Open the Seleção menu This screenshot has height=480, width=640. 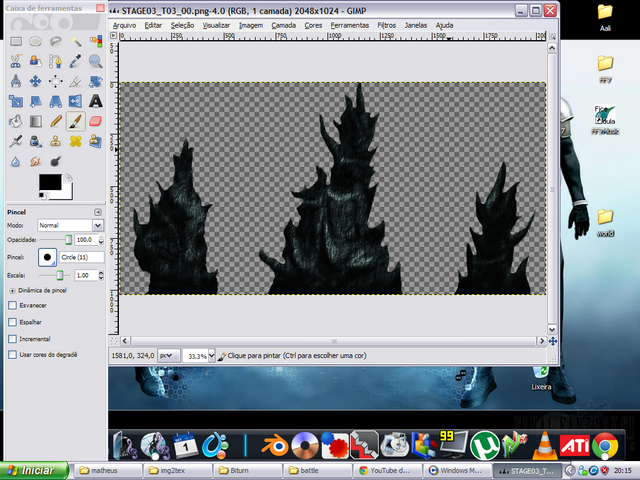182,25
